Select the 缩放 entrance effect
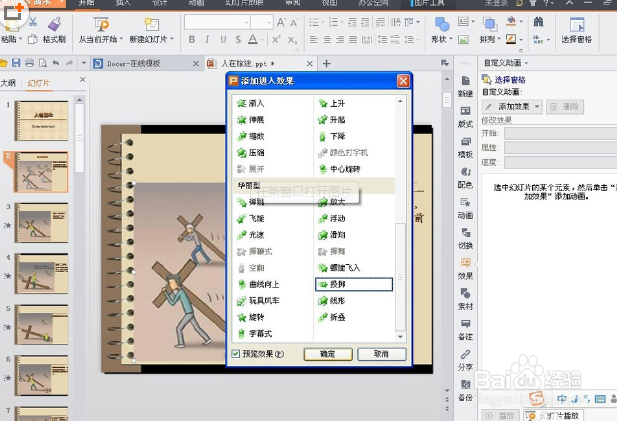The height and width of the screenshot is (421, 617). 251,136
